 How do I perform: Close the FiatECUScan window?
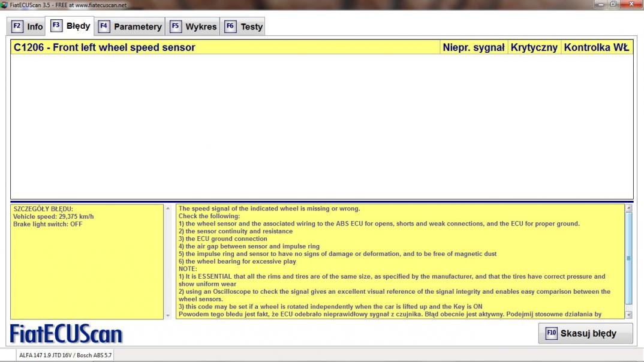tap(631, 4)
